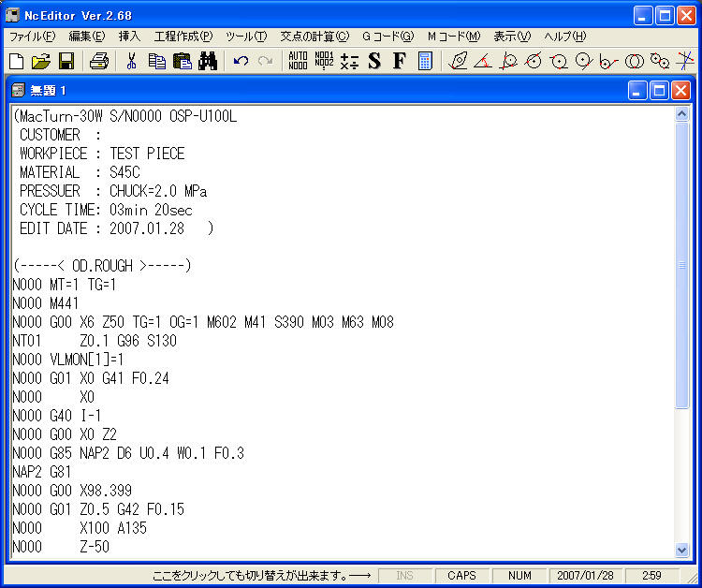The width and height of the screenshot is (702, 588).
Task: Click the line 'N000 G00 X98.399'
Action: [x=72, y=491]
